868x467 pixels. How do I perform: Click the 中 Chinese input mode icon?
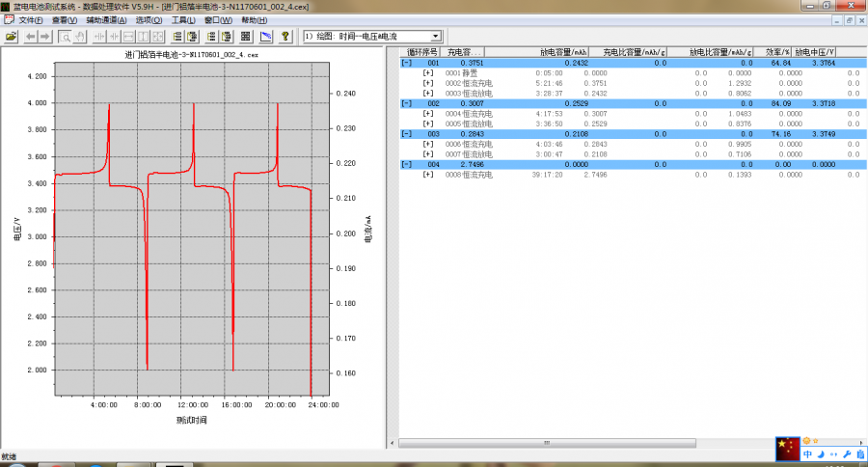click(x=807, y=454)
